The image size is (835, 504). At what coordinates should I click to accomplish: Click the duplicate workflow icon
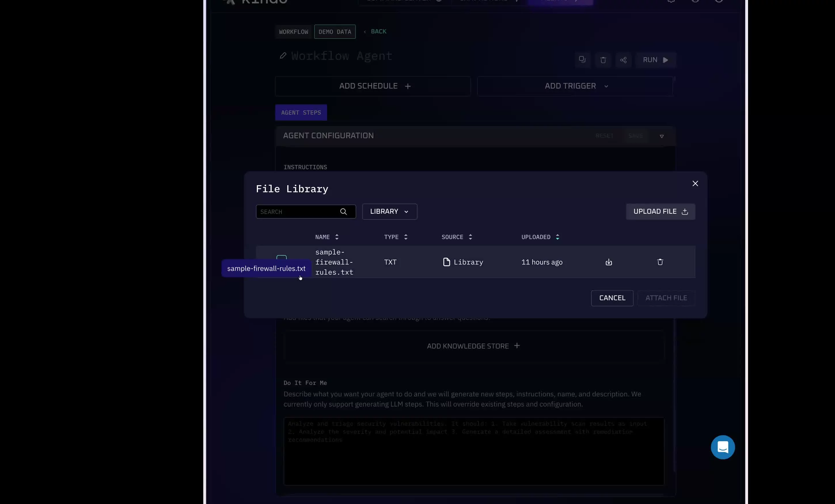pyautogui.click(x=582, y=60)
